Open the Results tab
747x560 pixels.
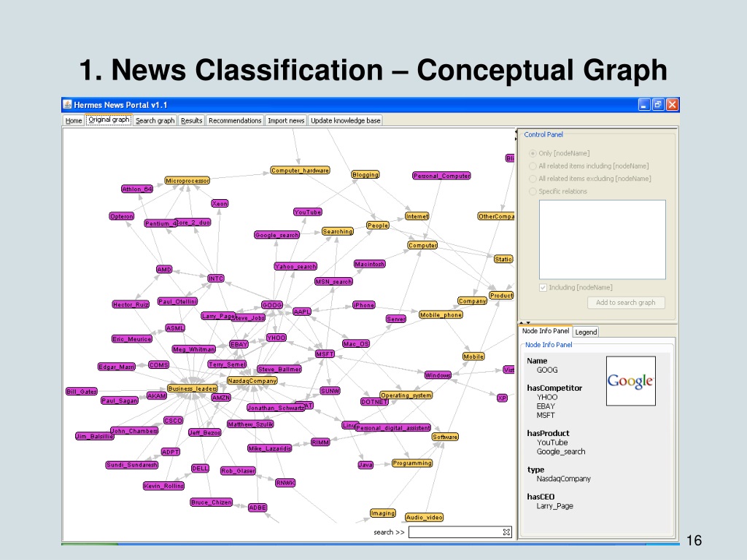(x=192, y=120)
